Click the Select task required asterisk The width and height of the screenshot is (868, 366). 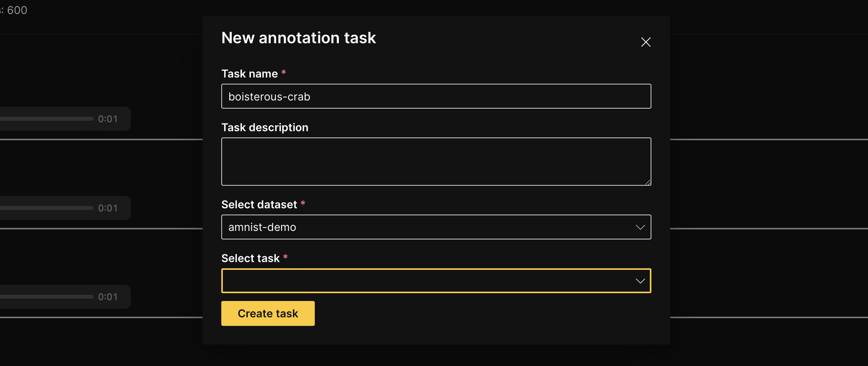click(286, 257)
